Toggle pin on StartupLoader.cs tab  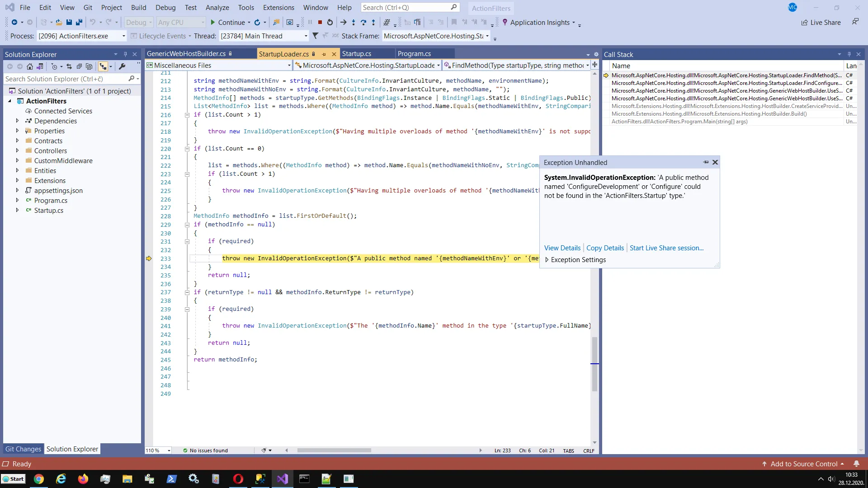[324, 54]
